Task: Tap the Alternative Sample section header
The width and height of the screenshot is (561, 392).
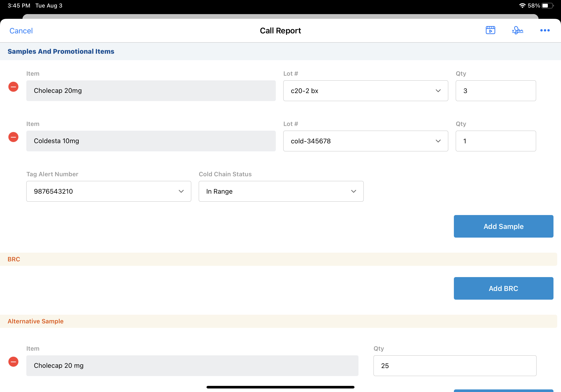Action: (36, 321)
